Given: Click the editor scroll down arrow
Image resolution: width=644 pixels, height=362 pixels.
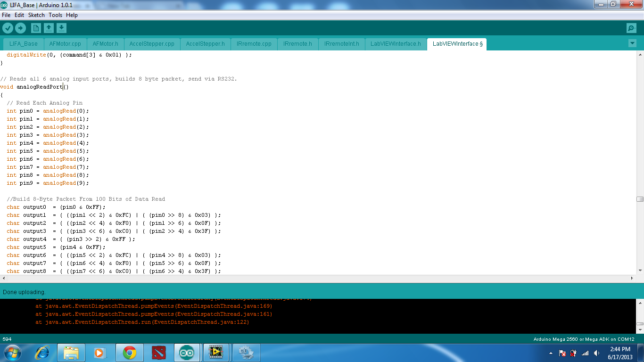Looking at the screenshot, I should coord(640,271).
